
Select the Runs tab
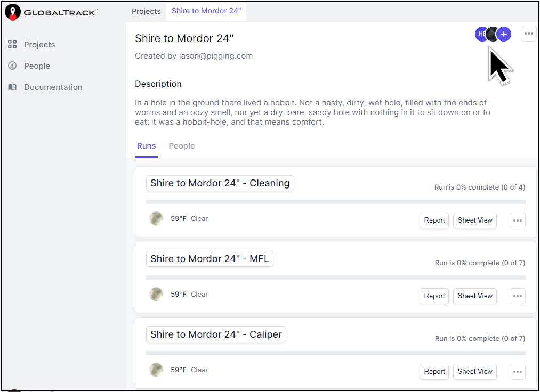pyautogui.click(x=146, y=145)
